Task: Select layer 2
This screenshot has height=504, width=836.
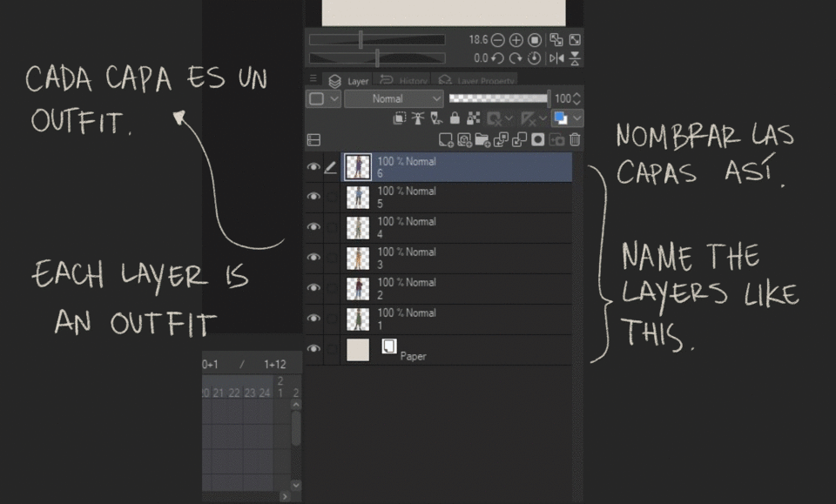Action: tap(456, 289)
